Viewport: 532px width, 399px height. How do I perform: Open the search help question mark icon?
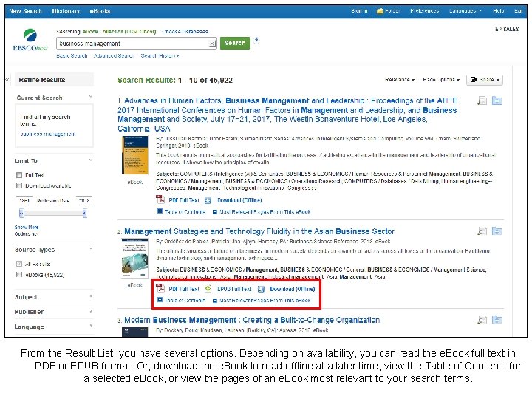256,41
